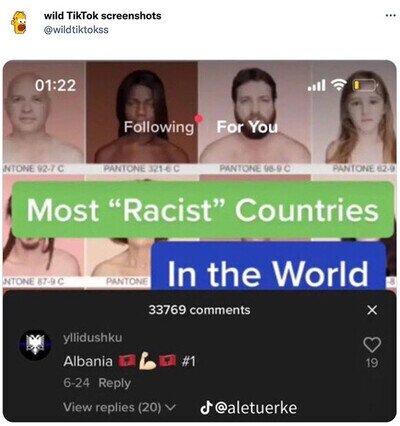This screenshot has width=400, height=426.
Task: Tap the battery indicator icon
Action: click(365, 86)
